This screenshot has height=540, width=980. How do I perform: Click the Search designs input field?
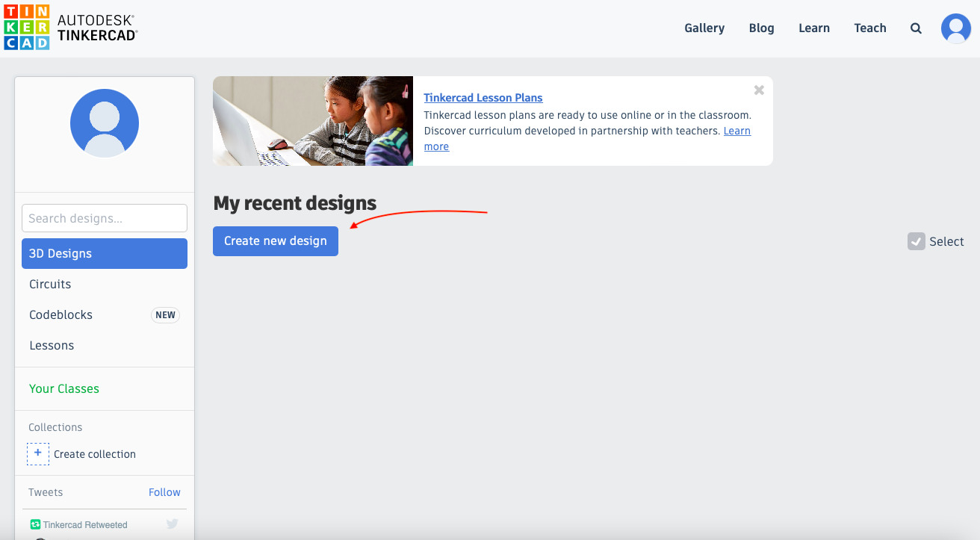pyautogui.click(x=105, y=218)
